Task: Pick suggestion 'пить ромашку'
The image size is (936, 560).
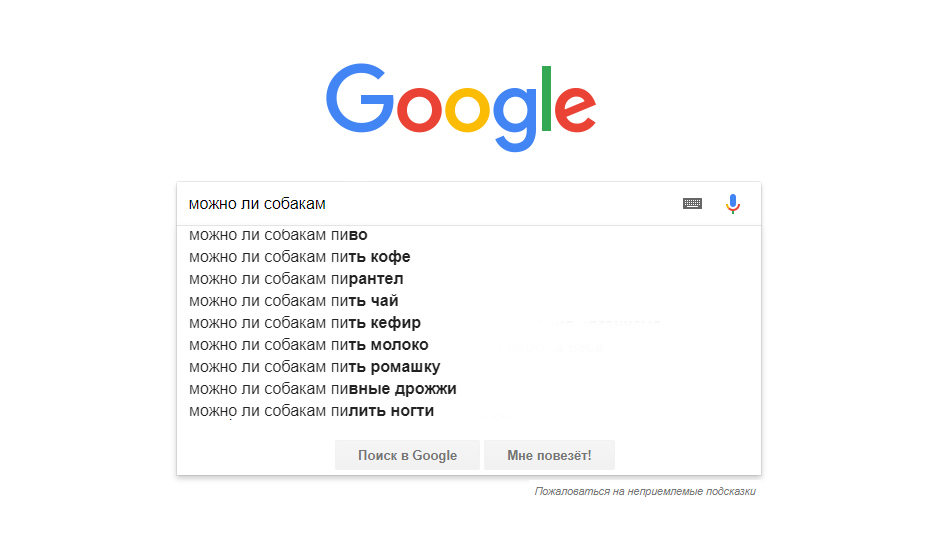Action: coord(314,367)
